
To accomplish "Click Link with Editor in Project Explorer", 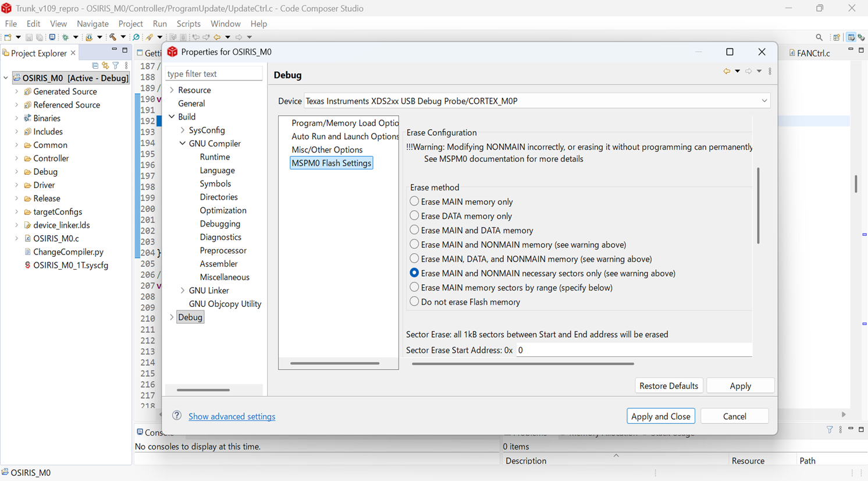I will 105,66.
